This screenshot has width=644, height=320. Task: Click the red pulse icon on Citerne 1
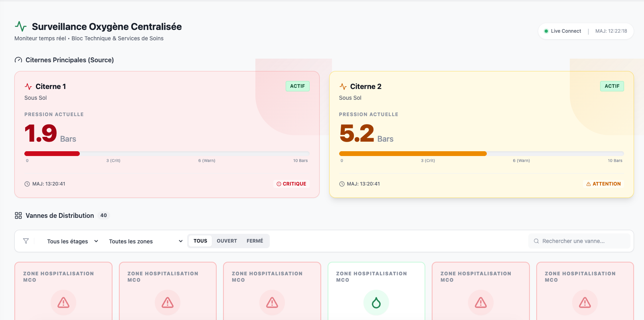coord(28,87)
